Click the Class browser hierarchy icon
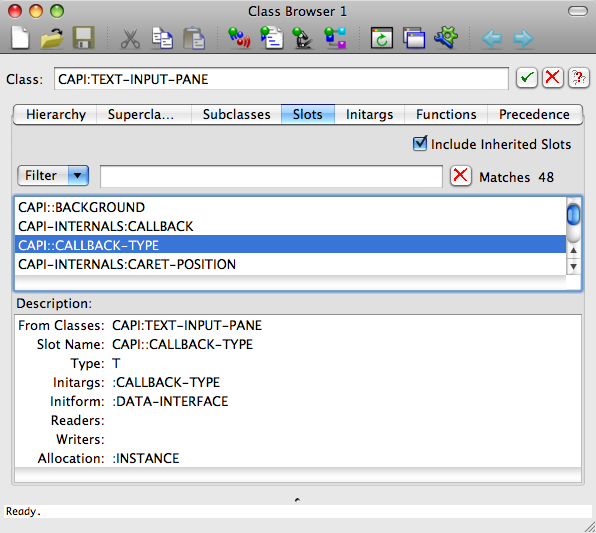Screen dimensions: 596x533 coord(335,38)
